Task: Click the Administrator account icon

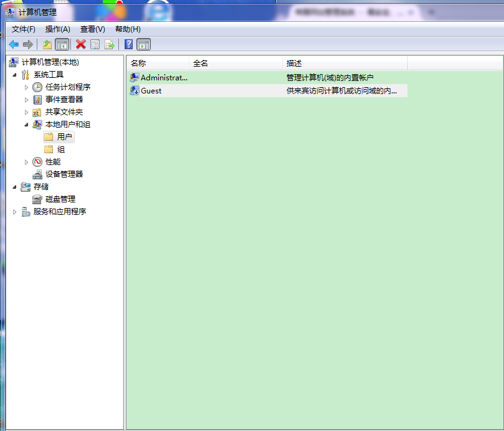Action: click(x=135, y=77)
